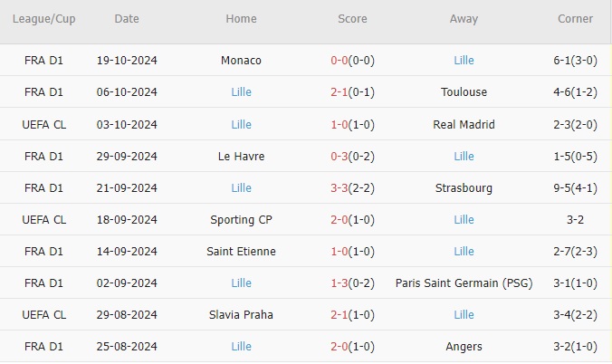This screenshot has height=364, width=612.
Task: Click Lille link in Real Madrid row
Action: coord(241,124)
